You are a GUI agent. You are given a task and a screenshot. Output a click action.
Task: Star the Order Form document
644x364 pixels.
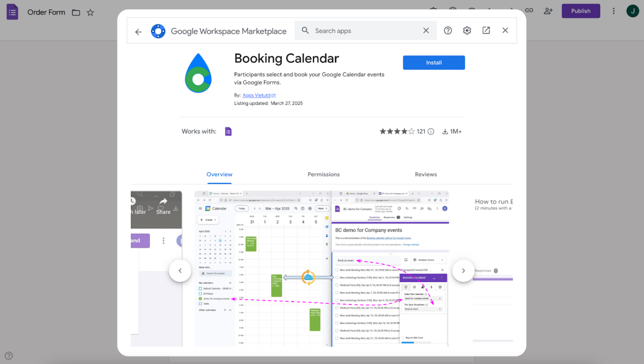(91, 13)
